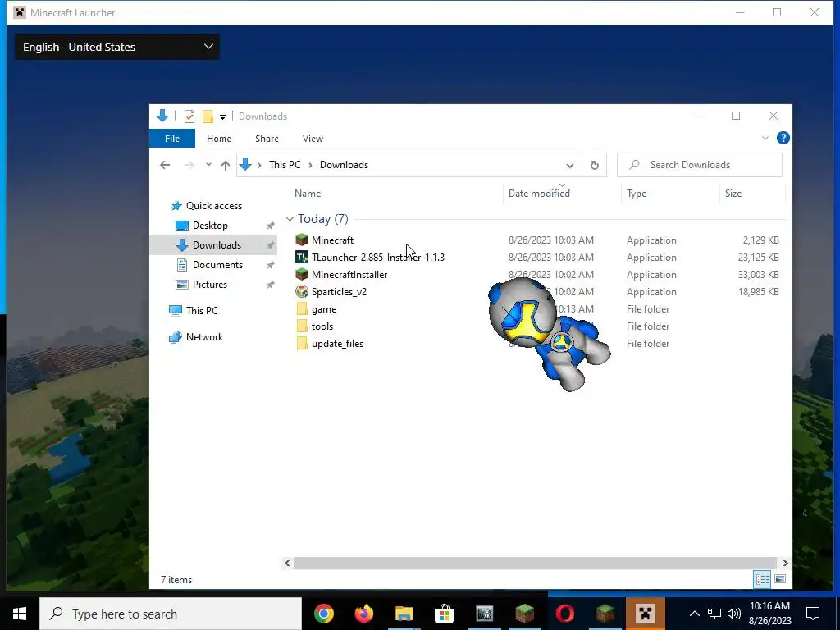This screenshot has width=840, height=630.
Task: Click the New folder quick access toolbar icon
Action: [208, 116]
